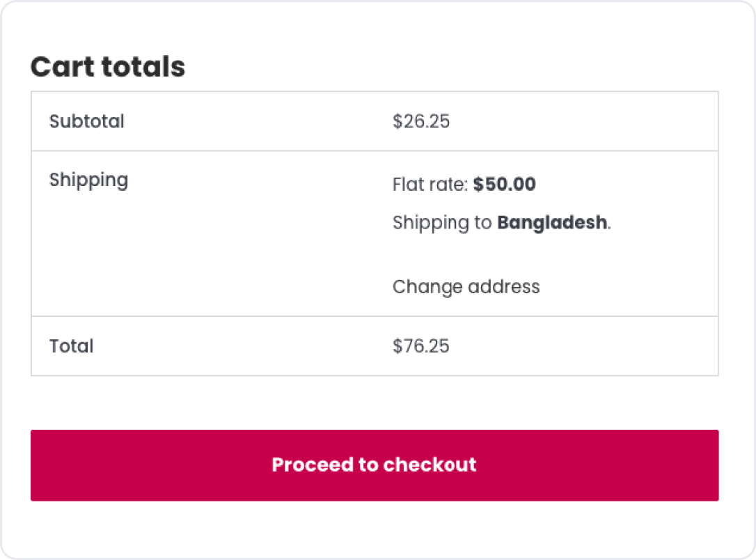Click the Cart totals heading
Image resolution: width=756 pixels, height=560 pixels.
point(108,67)
